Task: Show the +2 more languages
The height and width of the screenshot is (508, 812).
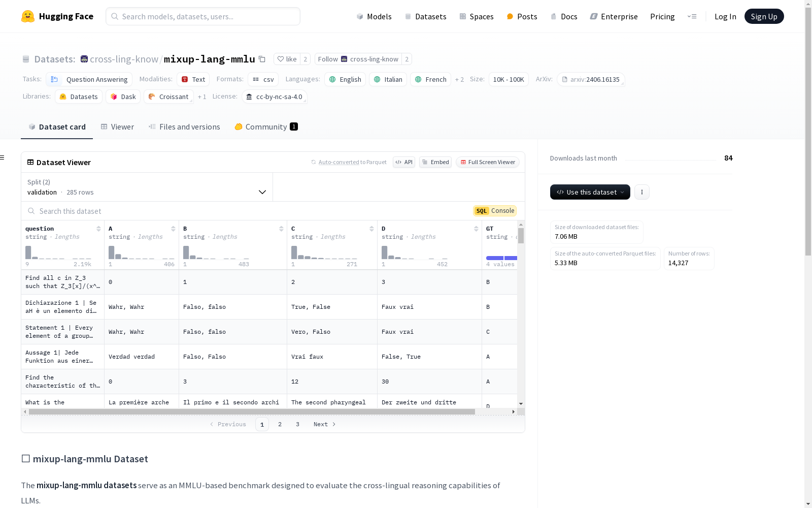Action: (459, 79)
